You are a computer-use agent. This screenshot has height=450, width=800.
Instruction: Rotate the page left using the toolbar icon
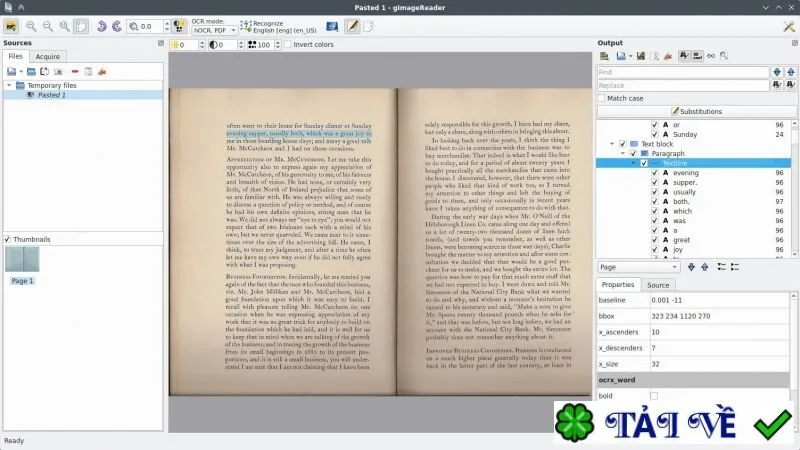tap(102, 26)
